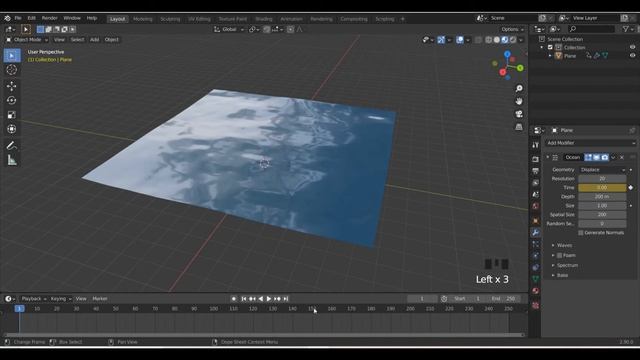This screenshot has height=360, width=640.
Task: Open the Render menu
Action: (x=50, y=18)
